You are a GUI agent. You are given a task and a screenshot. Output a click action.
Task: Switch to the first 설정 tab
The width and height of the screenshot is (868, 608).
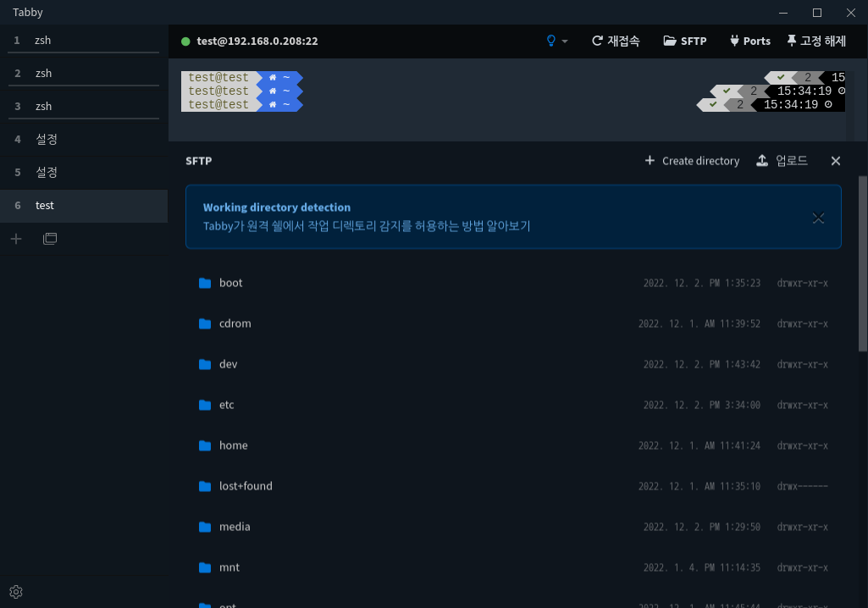pyautogui.click(x=83, y=139)
